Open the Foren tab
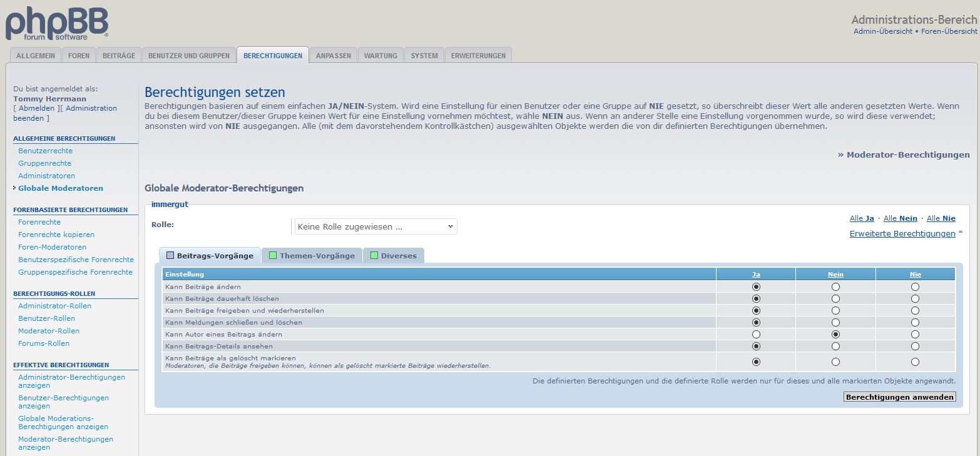 79,56
